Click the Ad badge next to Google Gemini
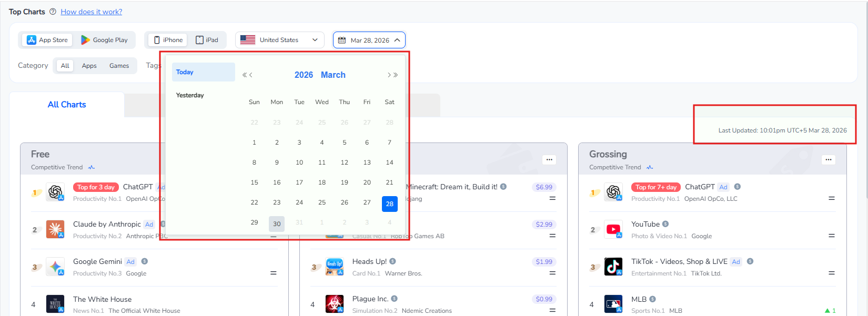Screen dimensions: 868x316 [131, 262]
